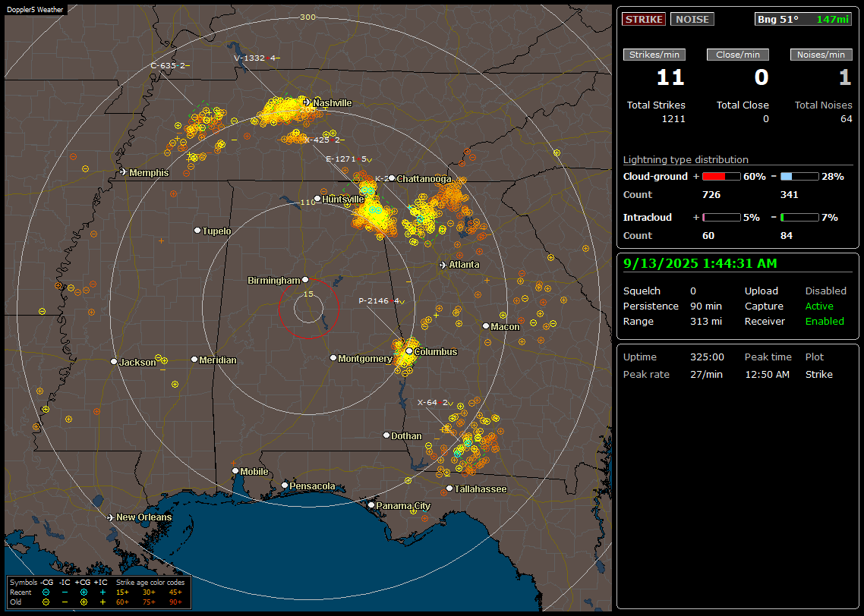Click the Tallahassee city dot
This screenshot has width=864, height=616.
pyautogui.click(x=449, y=489)
